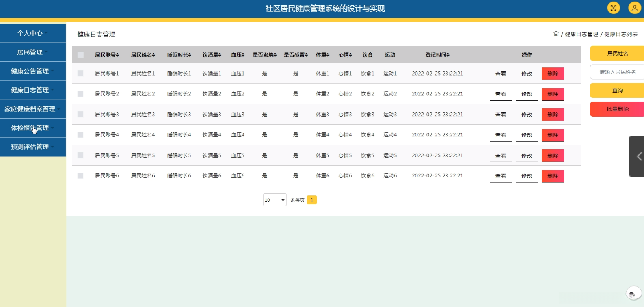The width and height of the screenshot is (644, 307).
Task: Check the box for row 居民账号3
Action: (x=80, y=115)
